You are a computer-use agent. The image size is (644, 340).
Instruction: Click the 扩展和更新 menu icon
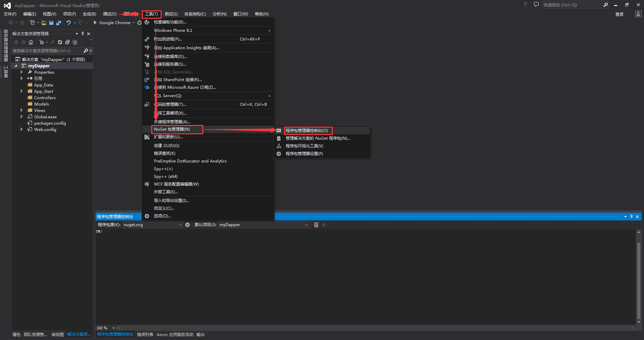147,137
